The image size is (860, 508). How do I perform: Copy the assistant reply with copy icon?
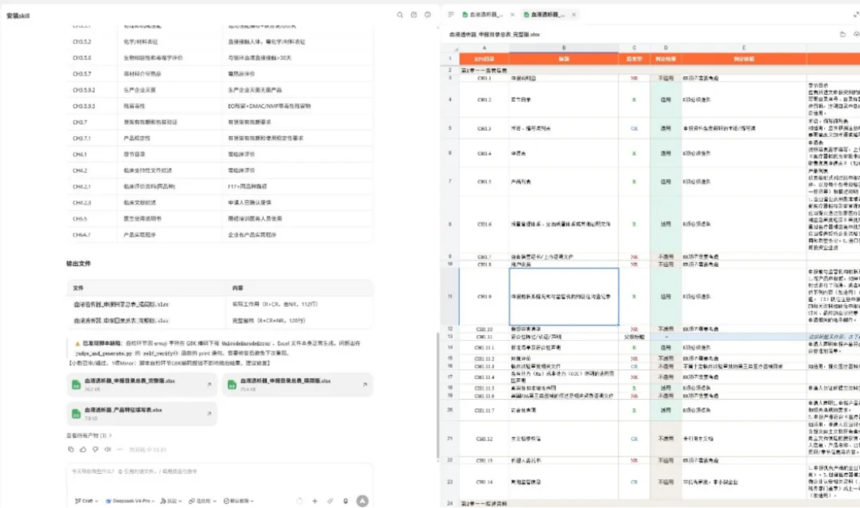[71, 449]
